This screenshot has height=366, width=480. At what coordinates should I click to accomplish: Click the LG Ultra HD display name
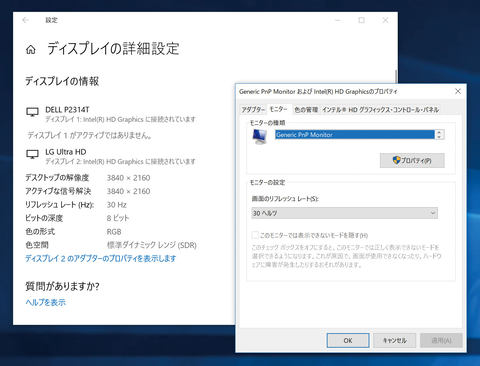click(66, 152)
